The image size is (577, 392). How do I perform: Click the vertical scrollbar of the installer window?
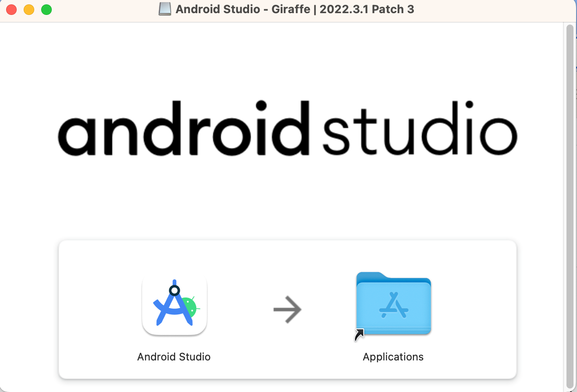coord(570,206)
